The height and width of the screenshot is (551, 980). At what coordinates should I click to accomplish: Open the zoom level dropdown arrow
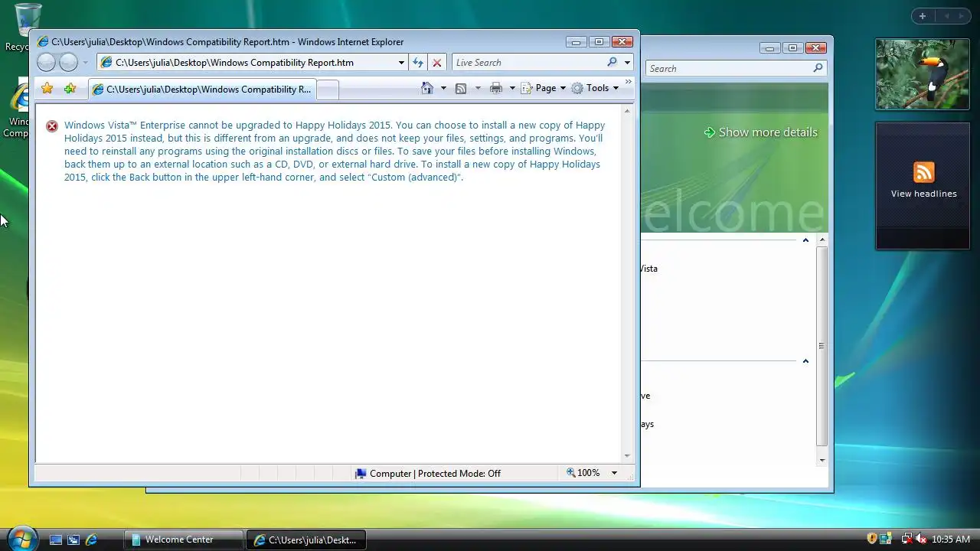point(614,473)
